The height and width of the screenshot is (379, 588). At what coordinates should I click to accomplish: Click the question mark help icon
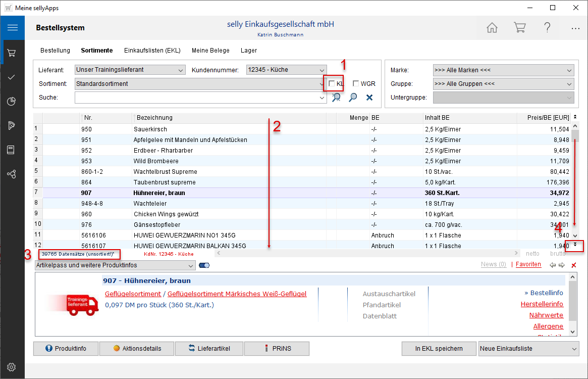547,28
